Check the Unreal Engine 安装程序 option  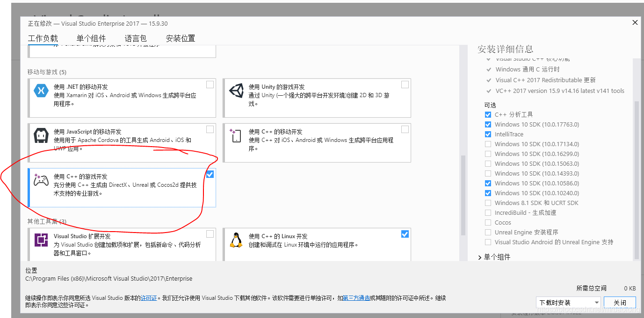coord(488,232)
